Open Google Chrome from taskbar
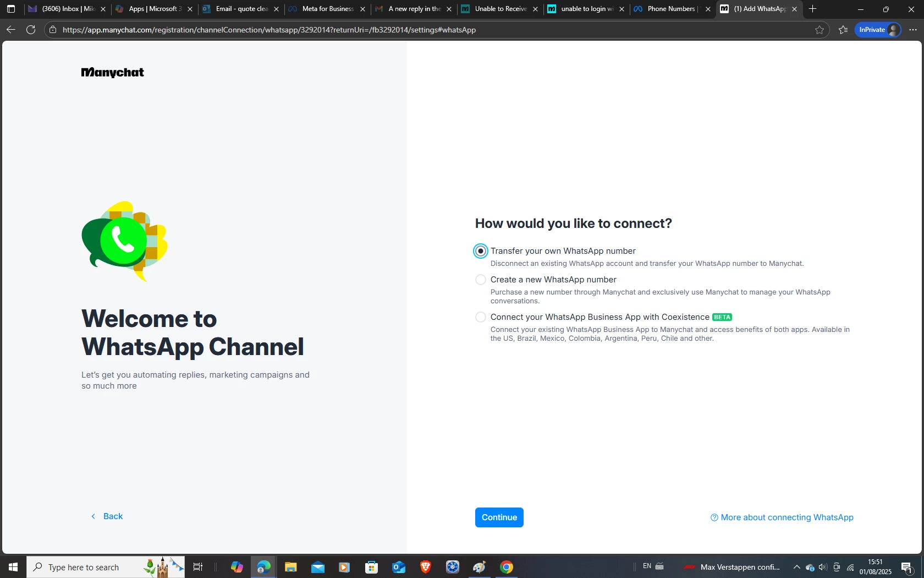924x578 pixels. 507,567
